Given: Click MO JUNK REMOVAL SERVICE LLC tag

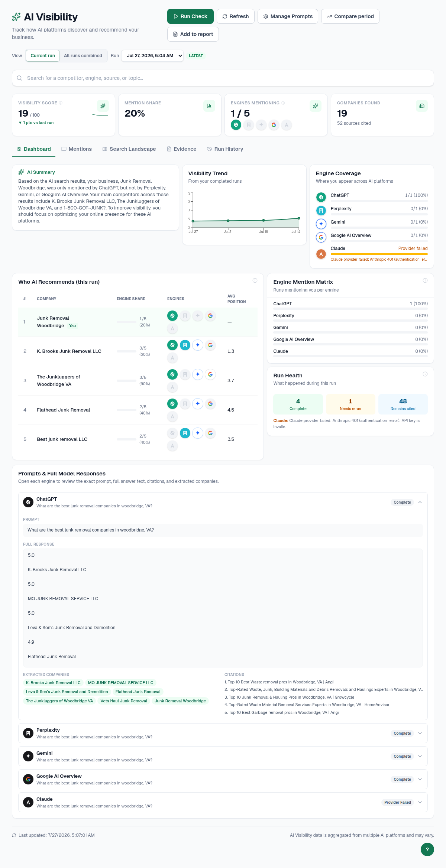Looking at the screenshot, I should tap(120, 683).
